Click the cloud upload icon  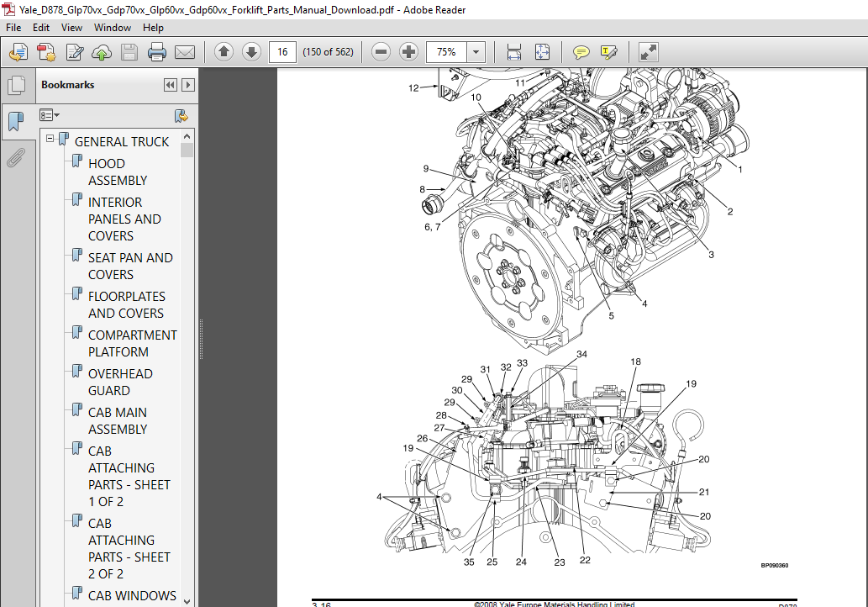102,52
